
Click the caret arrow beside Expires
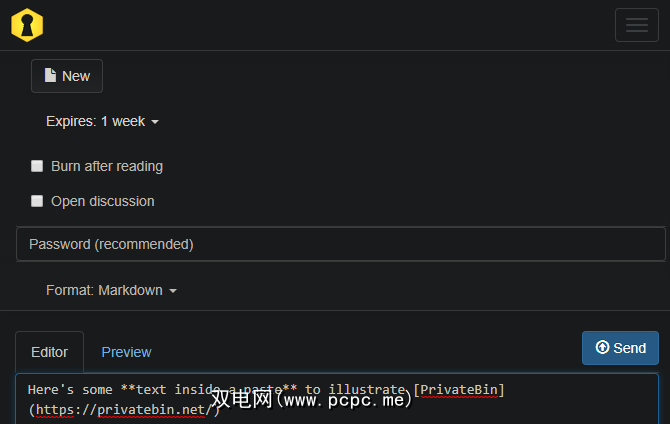click(x=155, y=122)
